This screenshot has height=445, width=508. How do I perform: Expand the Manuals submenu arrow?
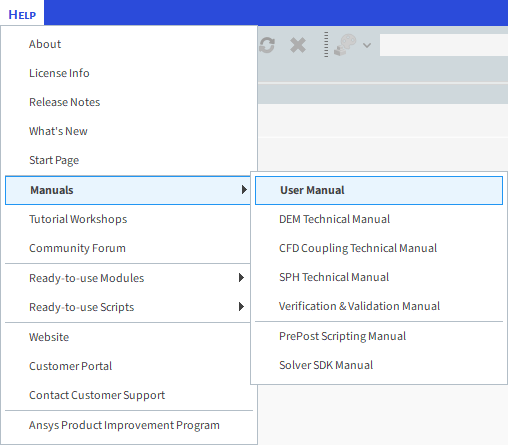[x=244, y=190]
